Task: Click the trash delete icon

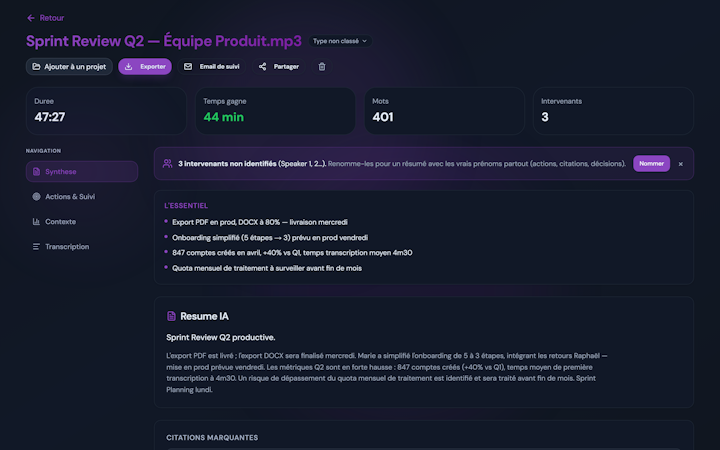Action: 322,67
